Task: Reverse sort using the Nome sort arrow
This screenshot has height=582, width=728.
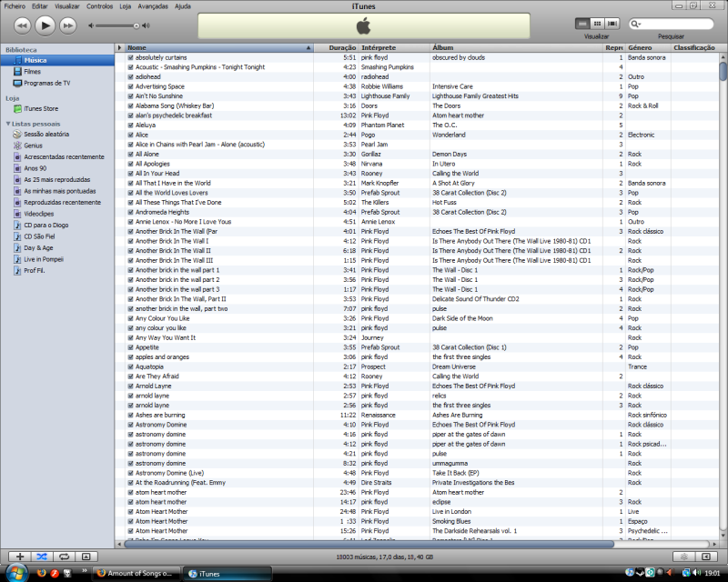Action: click(x=308, y=48)
